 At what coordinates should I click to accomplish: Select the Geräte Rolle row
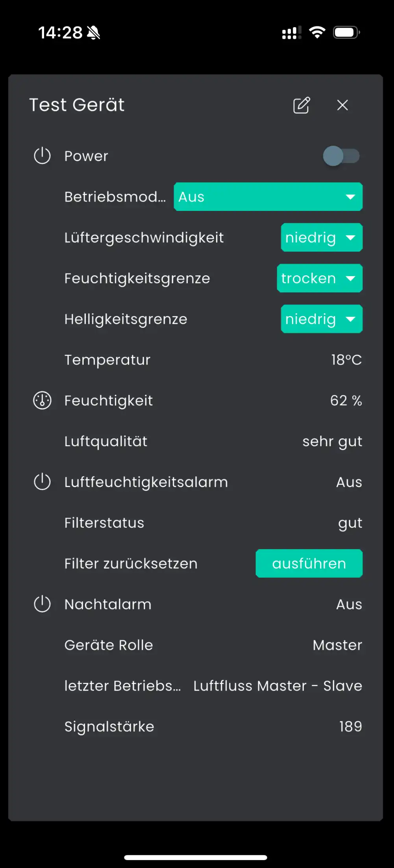click(x=213, y=645)
